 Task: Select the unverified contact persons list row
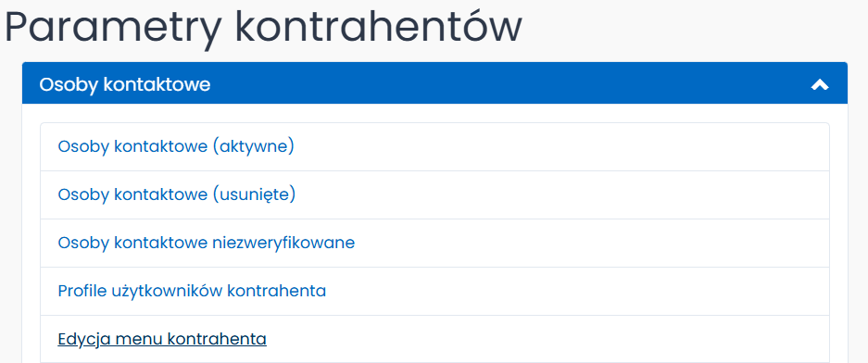[x=434, y=243]
